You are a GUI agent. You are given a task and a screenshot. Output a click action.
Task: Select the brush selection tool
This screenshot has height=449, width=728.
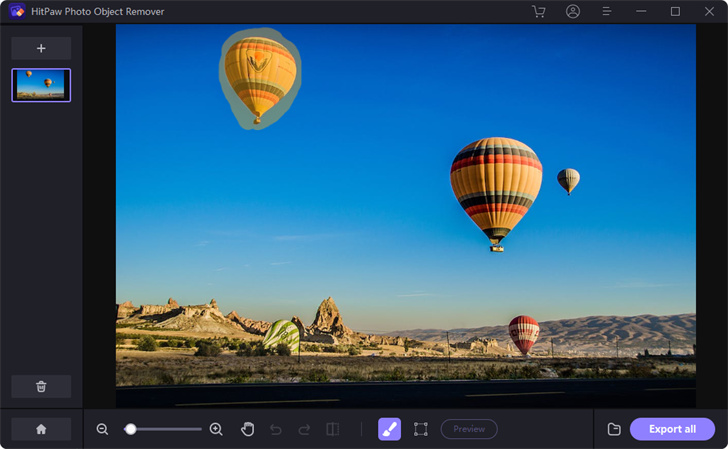(x=389, y=429)
